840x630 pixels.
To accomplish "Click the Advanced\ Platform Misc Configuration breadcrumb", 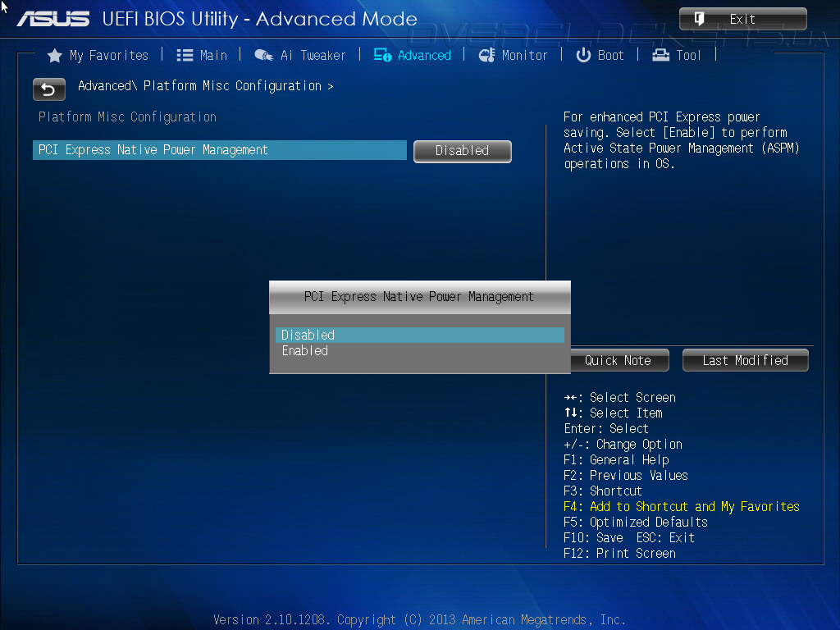I will [206, 85].
